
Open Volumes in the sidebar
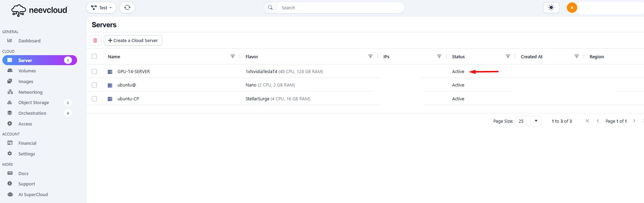[x=27, y=71]
